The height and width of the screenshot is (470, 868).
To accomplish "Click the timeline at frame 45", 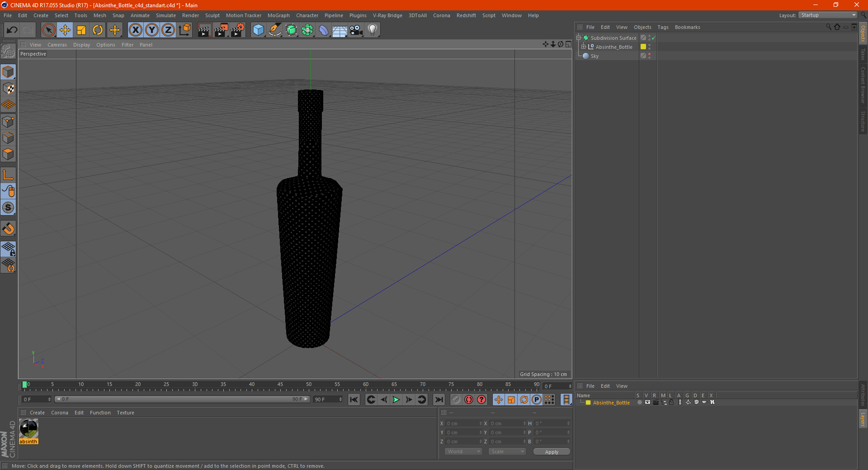I will [280, 385].
